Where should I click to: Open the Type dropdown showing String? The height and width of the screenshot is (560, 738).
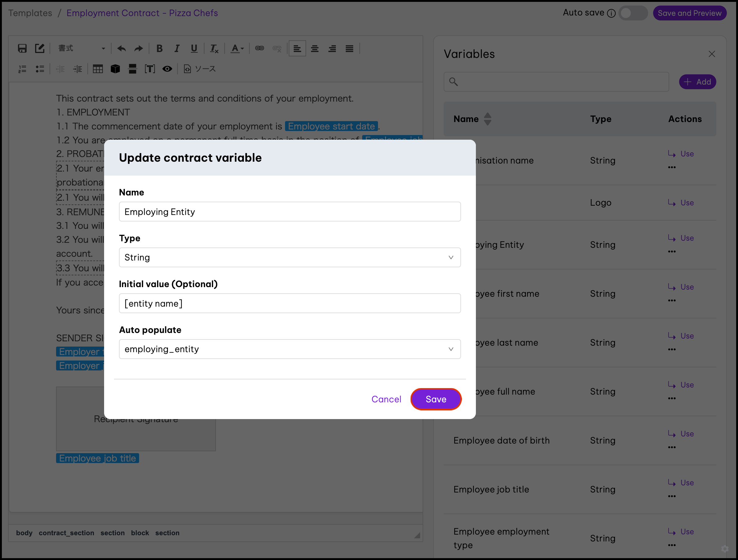coord(290,257)
